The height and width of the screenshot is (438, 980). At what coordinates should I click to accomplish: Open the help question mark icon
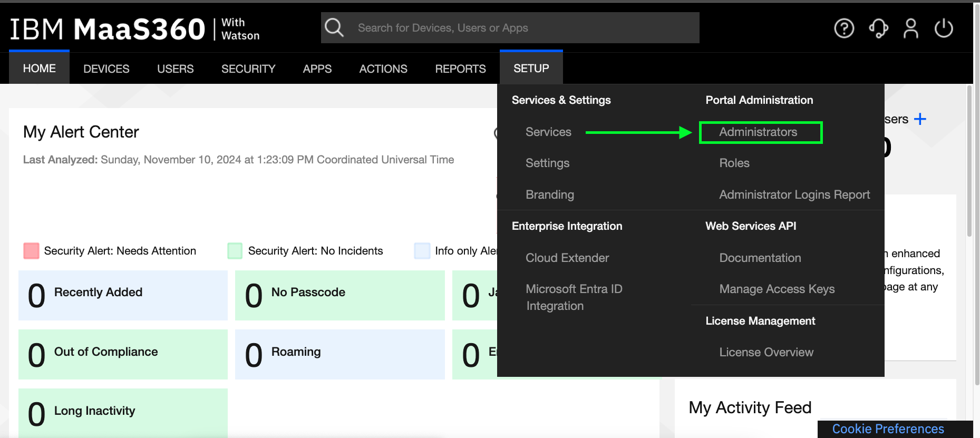(844, 28)
